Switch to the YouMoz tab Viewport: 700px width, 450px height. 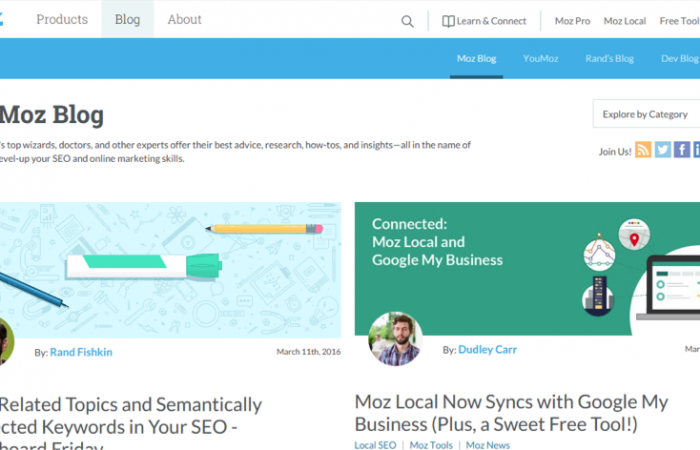point(540,58)
